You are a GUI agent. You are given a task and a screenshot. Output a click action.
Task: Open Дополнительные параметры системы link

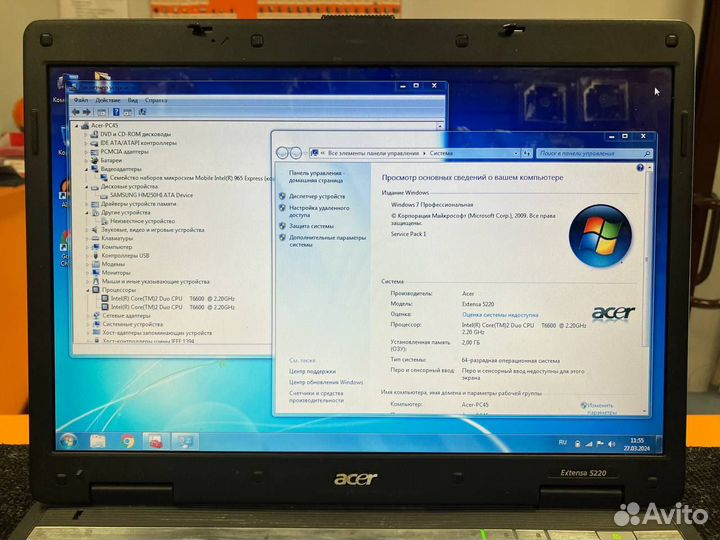[327, 241]
